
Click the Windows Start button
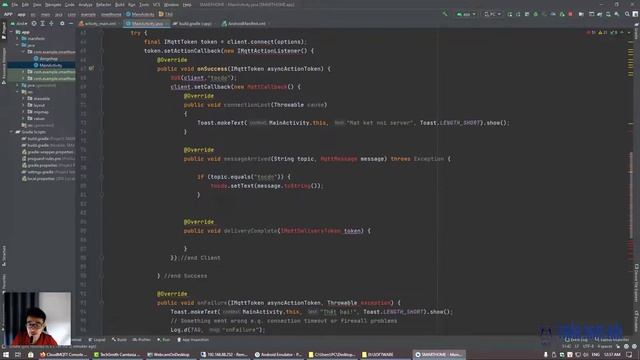click(6, 355)
